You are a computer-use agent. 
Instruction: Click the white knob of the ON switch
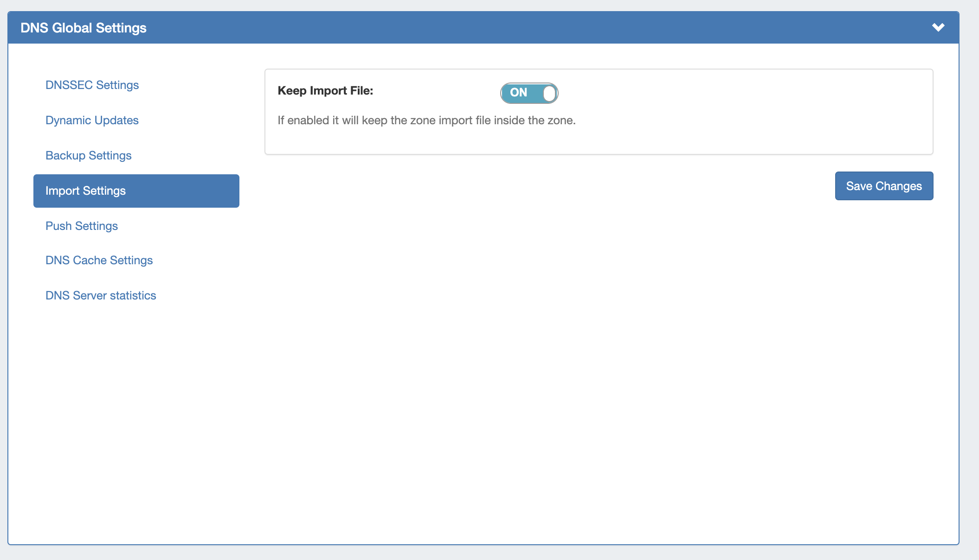[x=549, y=93]
